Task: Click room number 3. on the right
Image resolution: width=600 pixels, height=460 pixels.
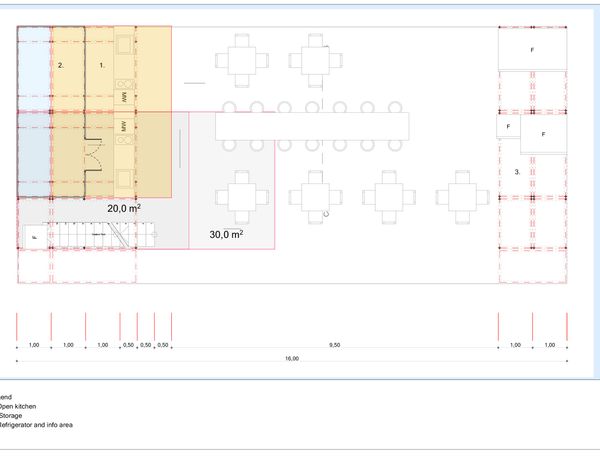Action: [x=517, y=173]
